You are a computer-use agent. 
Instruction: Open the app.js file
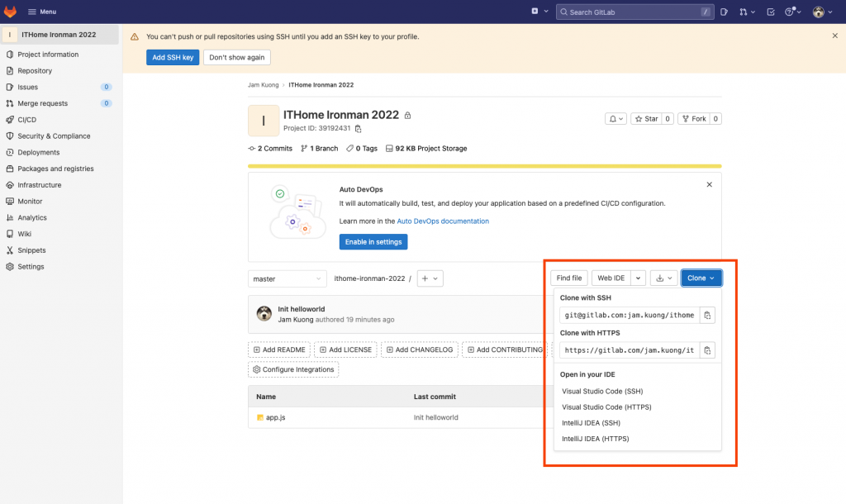tap(275, 418)
